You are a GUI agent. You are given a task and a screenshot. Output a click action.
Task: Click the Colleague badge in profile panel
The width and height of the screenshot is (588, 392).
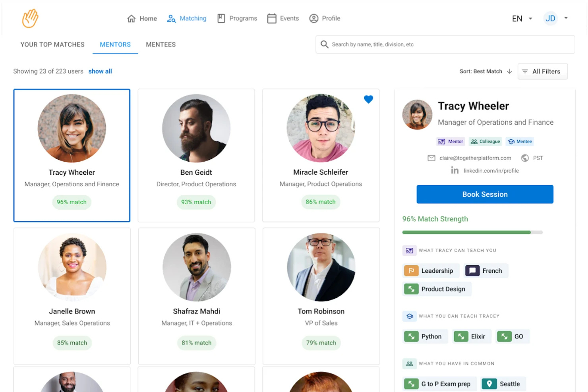[x=485, y=141]
